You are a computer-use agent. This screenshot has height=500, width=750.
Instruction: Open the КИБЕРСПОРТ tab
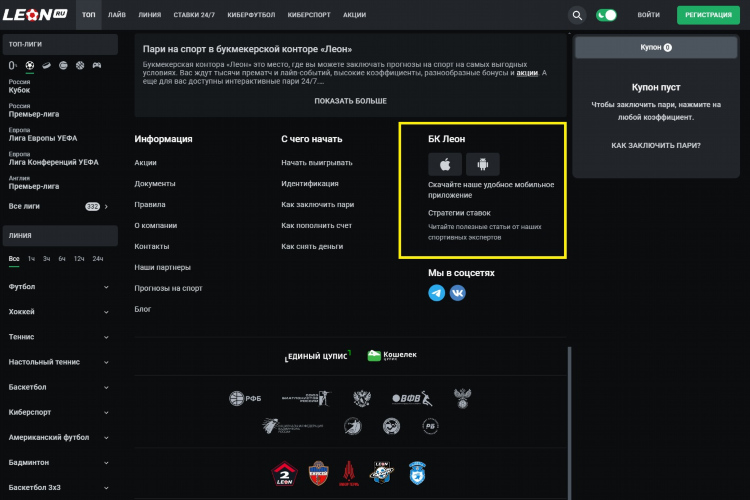309,15
